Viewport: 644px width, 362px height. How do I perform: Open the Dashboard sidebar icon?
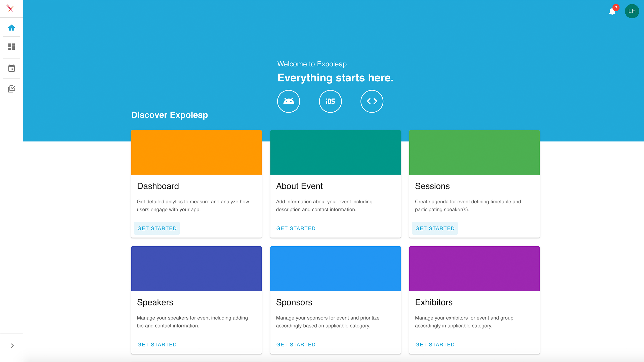pyautogui.click(x=12, y=47)
